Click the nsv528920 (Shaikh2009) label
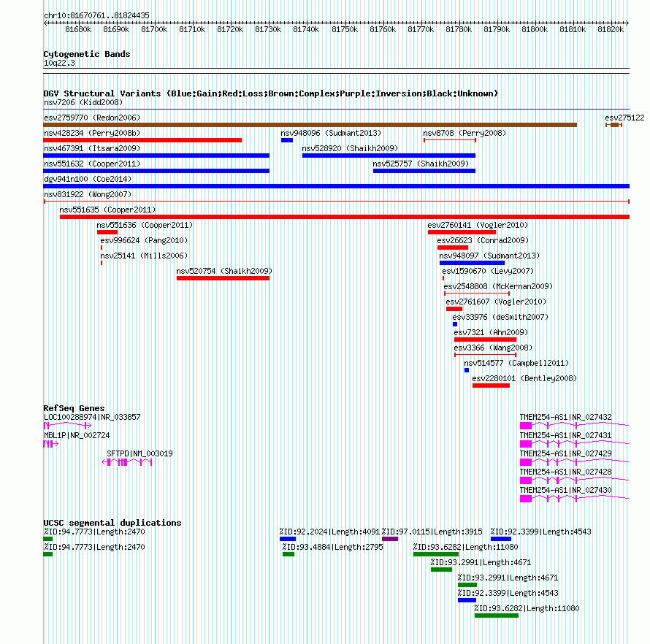The width and height of the screenshot is (650, 644). 350,148
